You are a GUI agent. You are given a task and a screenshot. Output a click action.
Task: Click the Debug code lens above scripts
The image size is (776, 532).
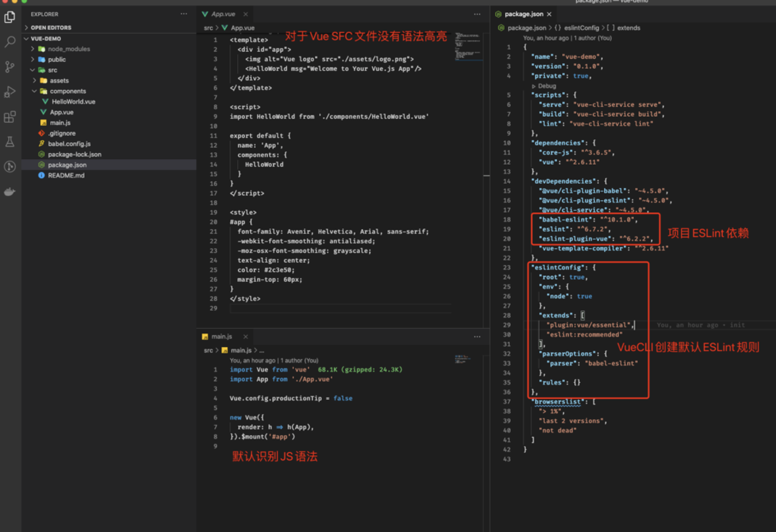pos(544,86)
